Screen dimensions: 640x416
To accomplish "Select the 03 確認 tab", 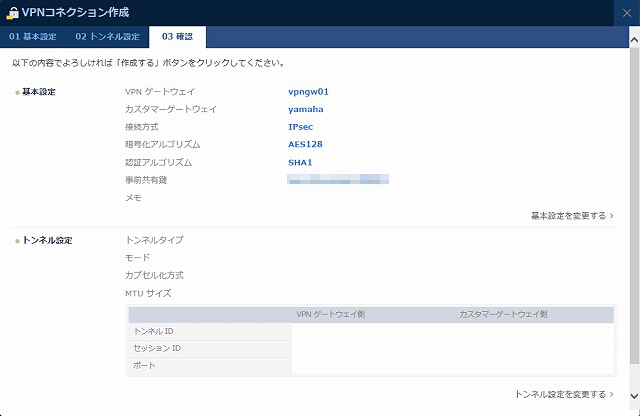I will coord(177,37).
